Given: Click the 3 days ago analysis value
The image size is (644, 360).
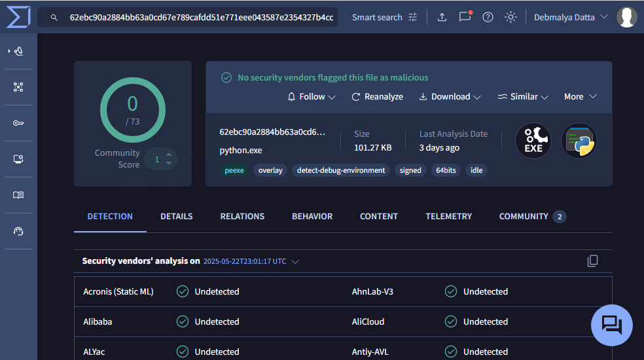Looking at the screenshot, I should (439, 147).
